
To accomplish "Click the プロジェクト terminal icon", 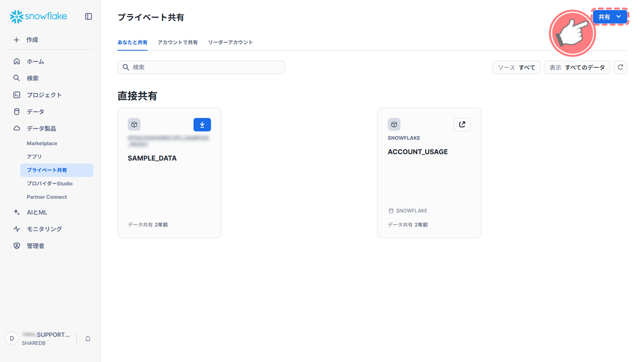I will pos(17,95).
